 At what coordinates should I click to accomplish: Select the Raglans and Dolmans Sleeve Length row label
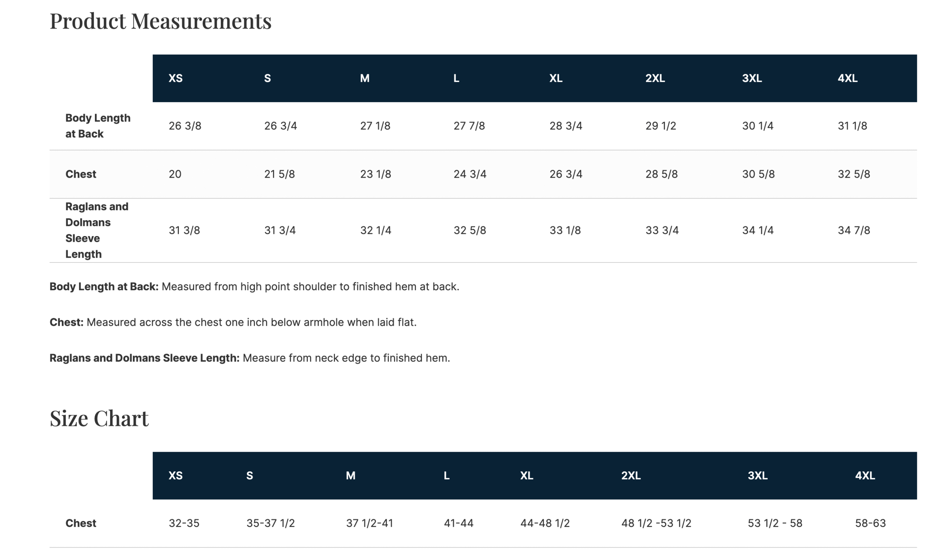click(97, 230)
